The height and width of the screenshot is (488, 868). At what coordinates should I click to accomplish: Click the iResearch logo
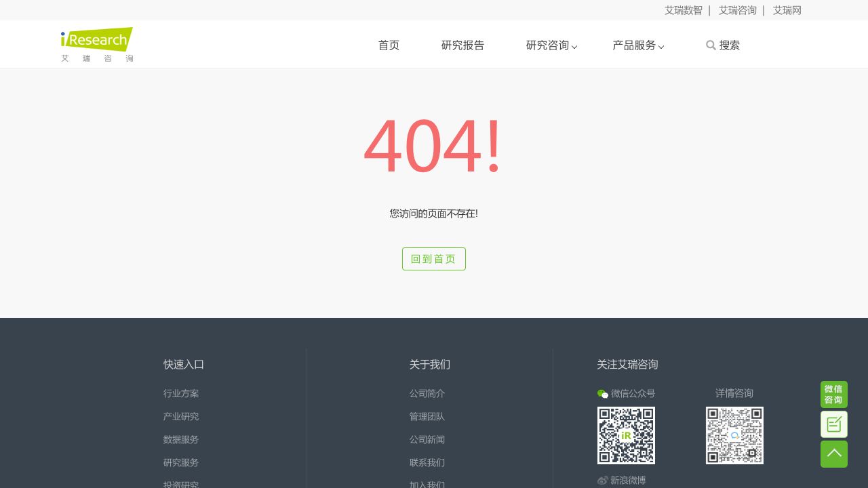97,45
